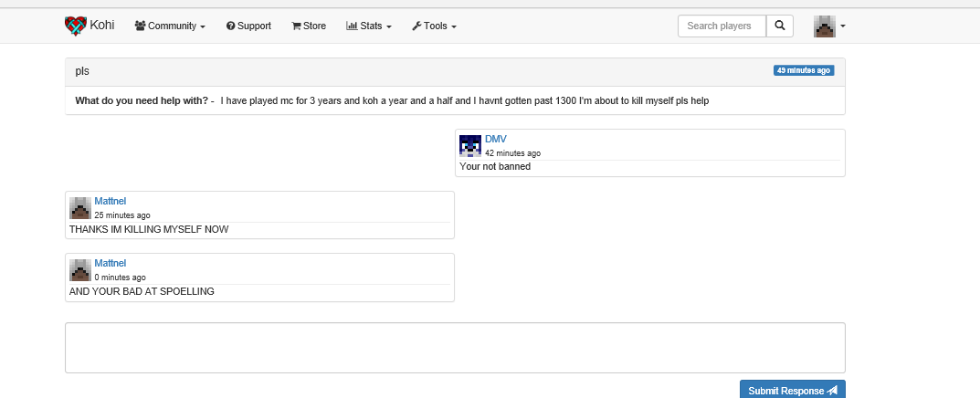
Task: Click the search magnifier button
Action: tap(779, 26)
